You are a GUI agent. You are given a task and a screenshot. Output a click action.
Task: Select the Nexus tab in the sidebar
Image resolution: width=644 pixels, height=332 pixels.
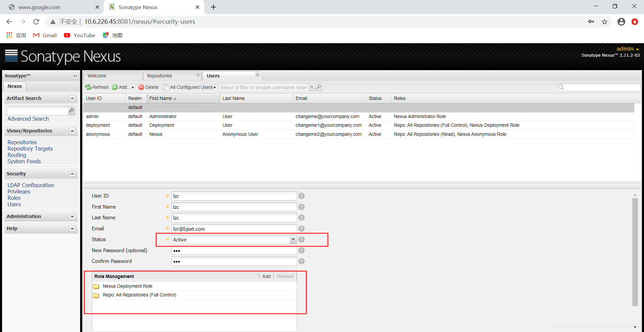[x=15, y=86]
